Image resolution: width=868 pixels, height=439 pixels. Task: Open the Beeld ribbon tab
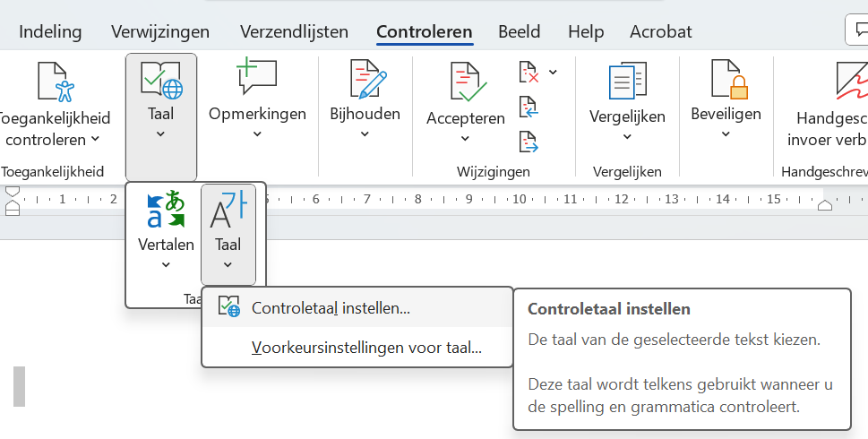pyautogui.click(x=520, y=31)
